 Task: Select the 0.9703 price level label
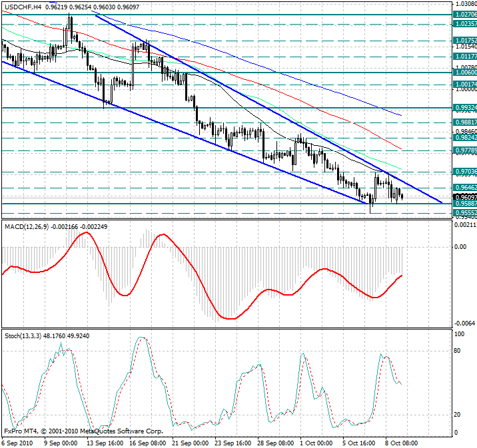[465, 172]
